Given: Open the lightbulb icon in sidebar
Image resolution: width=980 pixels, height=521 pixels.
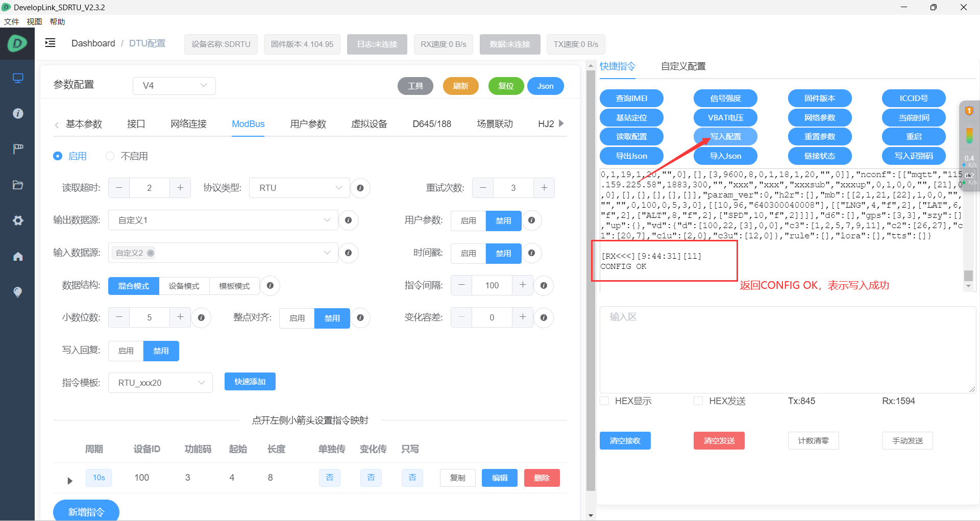Looking at the screenshot, I should 18,291.
